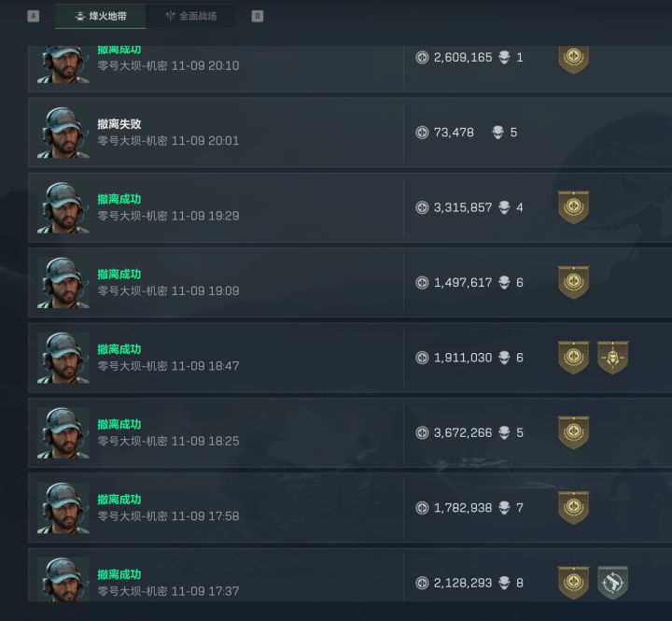Viewport: 672px width, 621px height.
Task: Click the gold medal badge in 1,782,938 row
Action: point(573,508)
